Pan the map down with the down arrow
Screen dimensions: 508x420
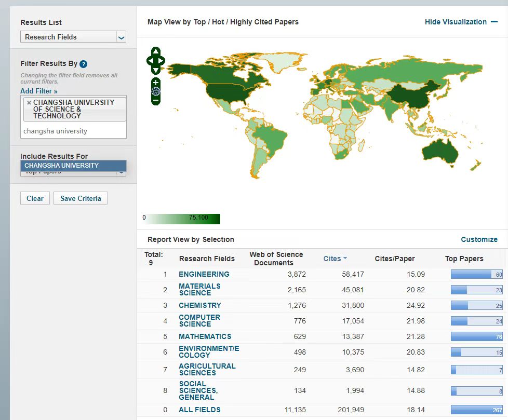(x=156, y=70)
